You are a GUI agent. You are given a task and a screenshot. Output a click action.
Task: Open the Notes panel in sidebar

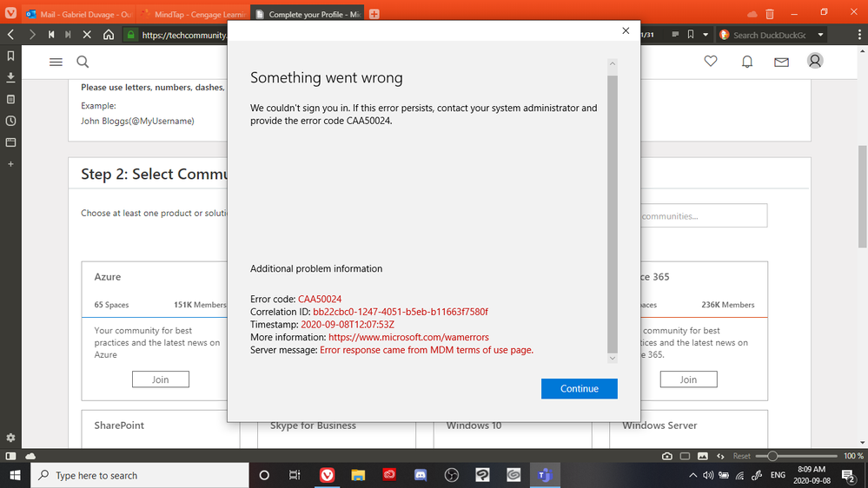pyautogui.click(x=10, y=99)
